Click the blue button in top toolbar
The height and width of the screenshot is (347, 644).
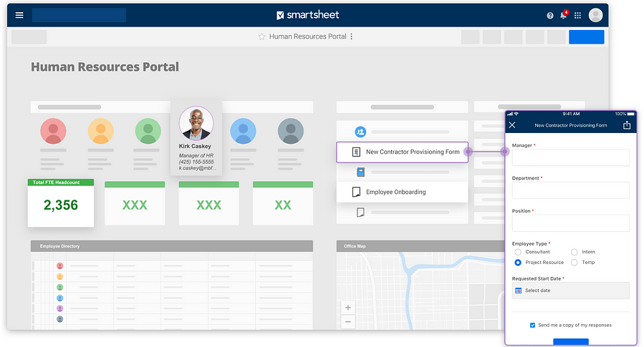pyautogui.click(x=586, y=37)
